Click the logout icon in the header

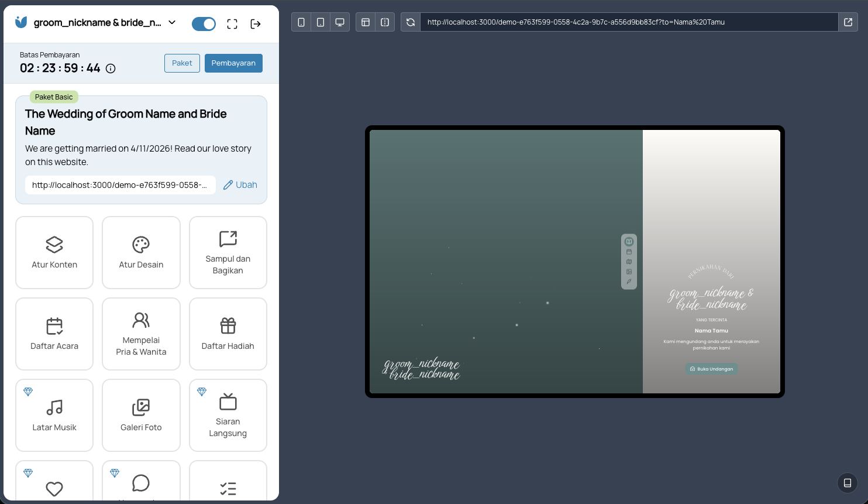click(256, 24)
